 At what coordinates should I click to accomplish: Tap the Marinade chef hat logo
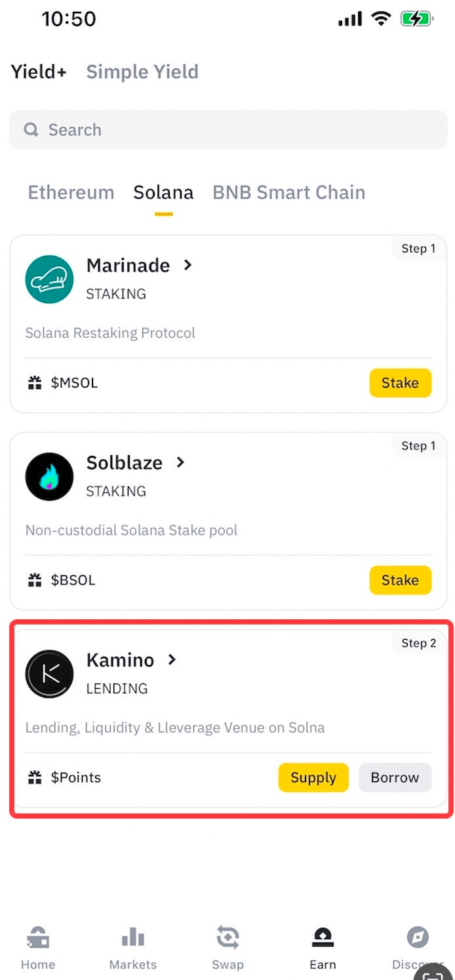(x=49, y=279)
